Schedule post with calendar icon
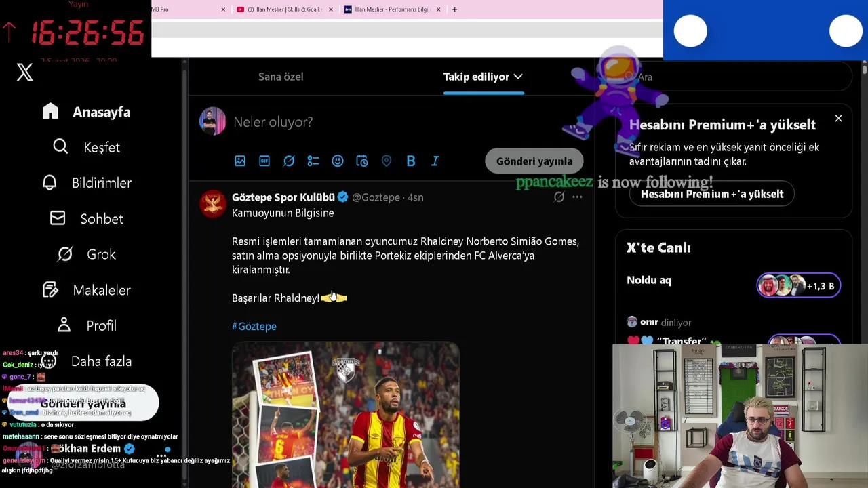The image size is (868, 488). tap(362, 161)
